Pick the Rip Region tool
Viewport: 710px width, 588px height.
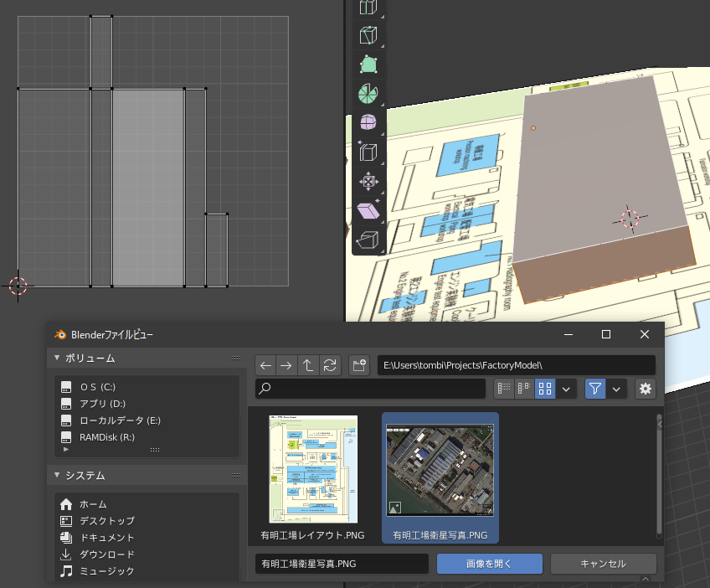(367, 240)
